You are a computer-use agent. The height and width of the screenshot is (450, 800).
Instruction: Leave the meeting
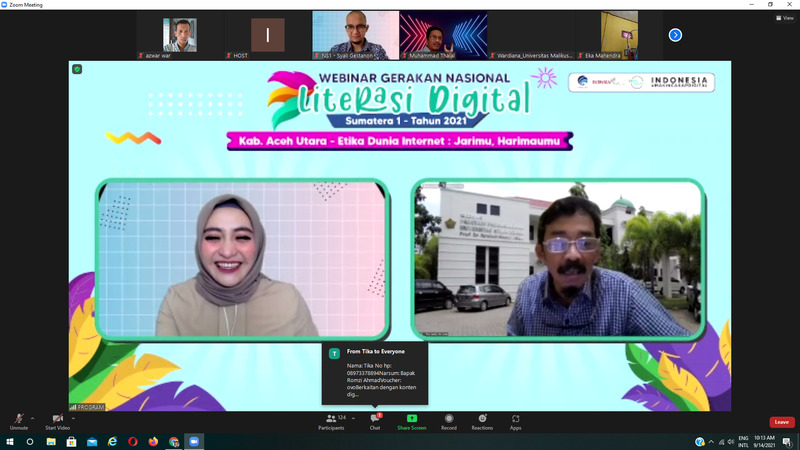click(781, 422)
